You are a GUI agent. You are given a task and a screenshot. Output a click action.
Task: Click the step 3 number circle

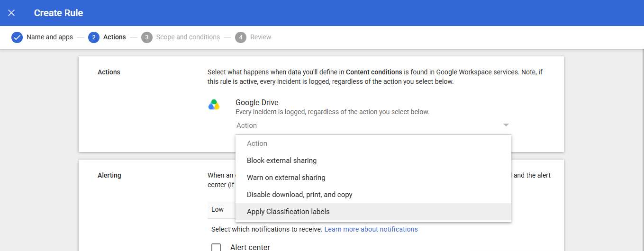tap(147, 37)
